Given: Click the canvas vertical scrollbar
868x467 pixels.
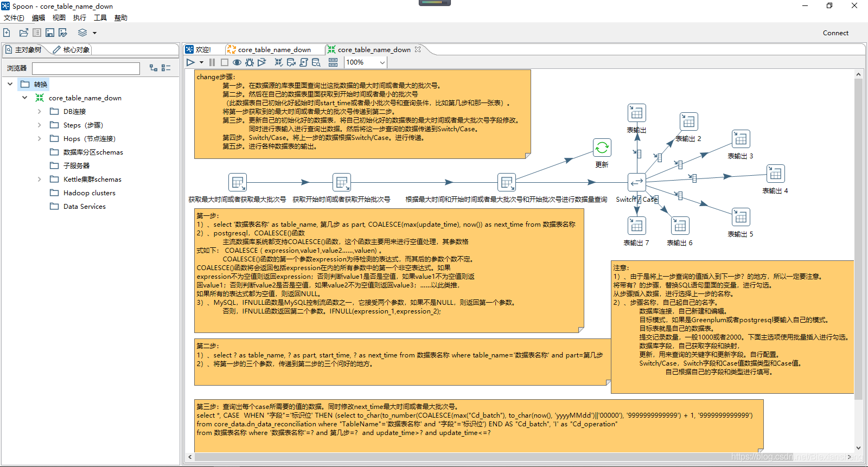Looking at the screenshot, I should pos(858,239).
